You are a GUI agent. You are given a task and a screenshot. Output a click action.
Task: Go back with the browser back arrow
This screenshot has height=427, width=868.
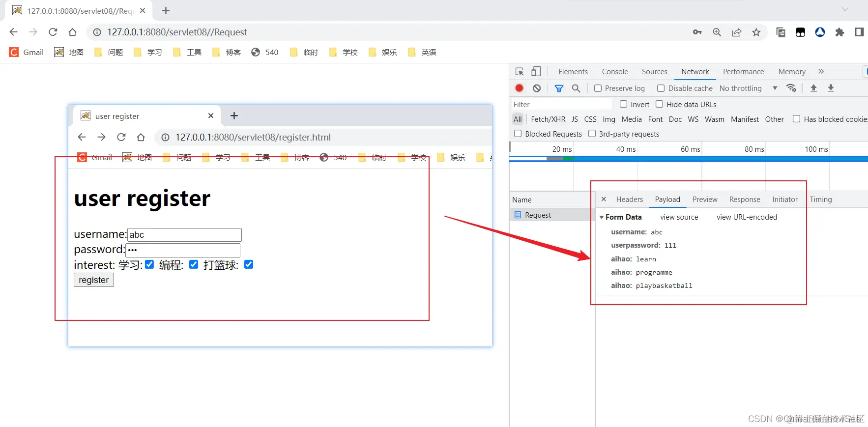(13, 32)
